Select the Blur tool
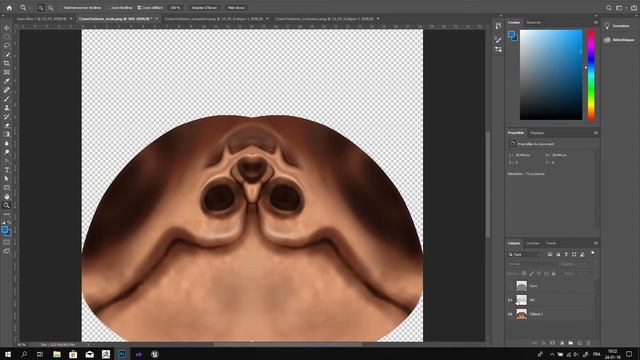 [7, 143]
